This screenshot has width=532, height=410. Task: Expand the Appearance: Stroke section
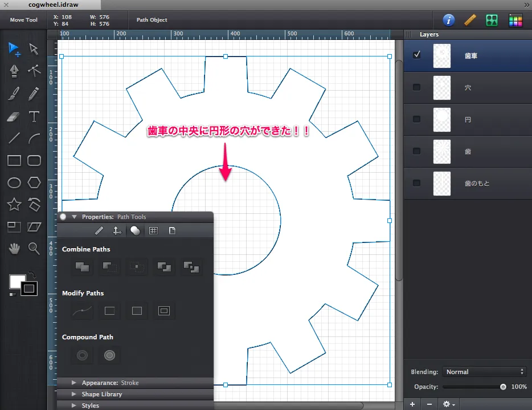tap(74, 383)
